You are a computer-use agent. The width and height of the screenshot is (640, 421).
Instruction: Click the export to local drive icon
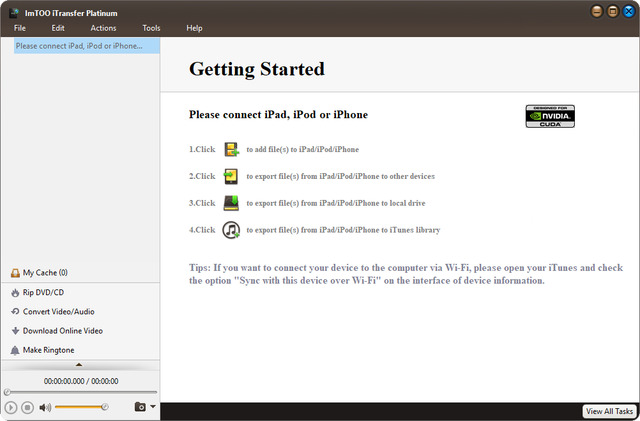tap(231, 203)
